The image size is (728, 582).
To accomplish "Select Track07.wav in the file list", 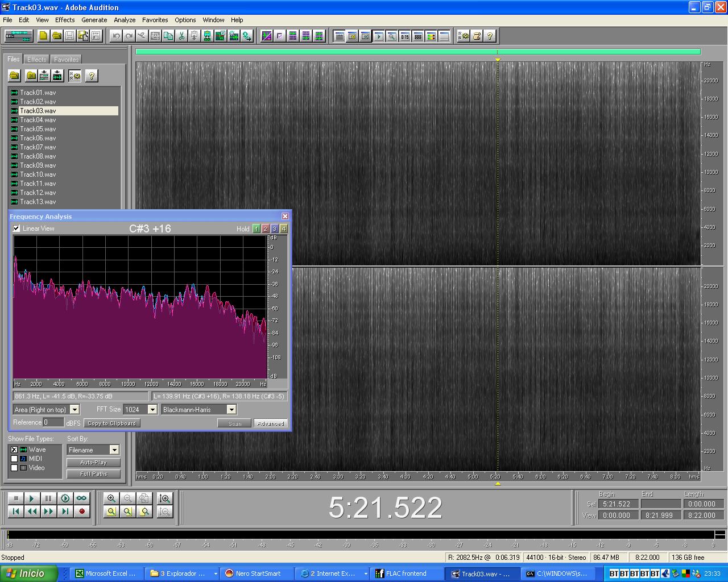I will pyautogui.click(x=38, y=147).
